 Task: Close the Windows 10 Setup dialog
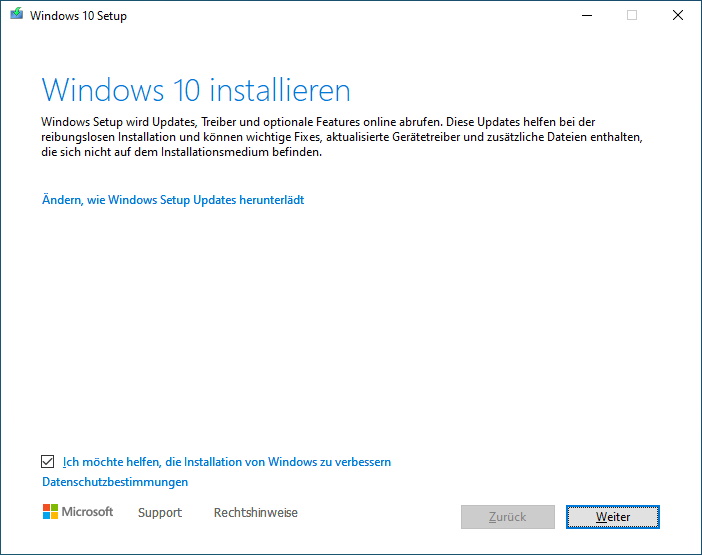point(678,15)
